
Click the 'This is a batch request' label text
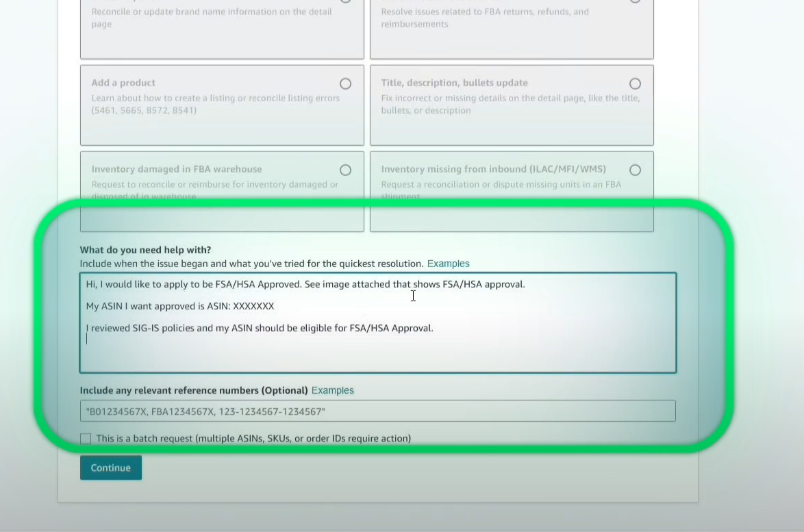pyautogui.click(x=253, y=438)
